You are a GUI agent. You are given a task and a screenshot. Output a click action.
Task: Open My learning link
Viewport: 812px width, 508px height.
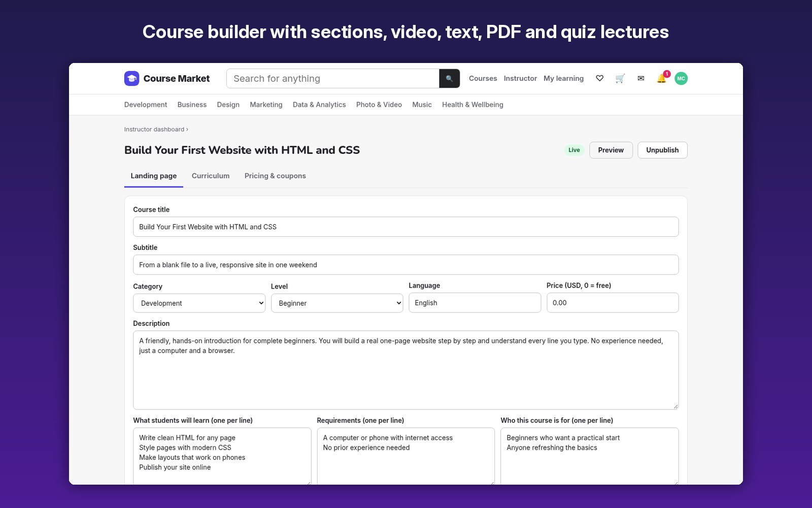pos(563,78)
